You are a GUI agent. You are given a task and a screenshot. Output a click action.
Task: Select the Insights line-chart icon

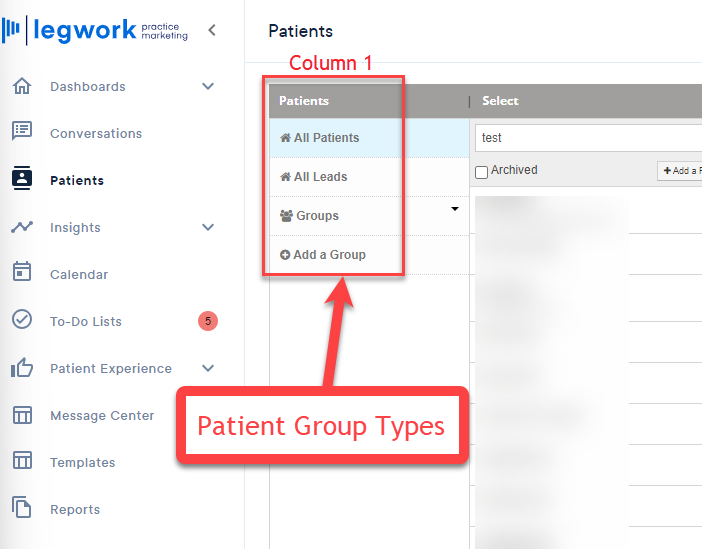click(x=22, y=227)
